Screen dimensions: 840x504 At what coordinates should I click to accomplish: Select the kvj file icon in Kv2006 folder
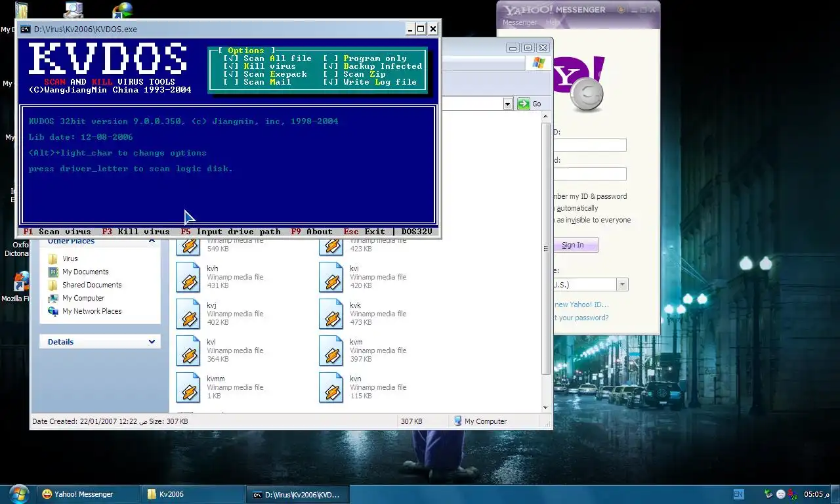[188, 314]
